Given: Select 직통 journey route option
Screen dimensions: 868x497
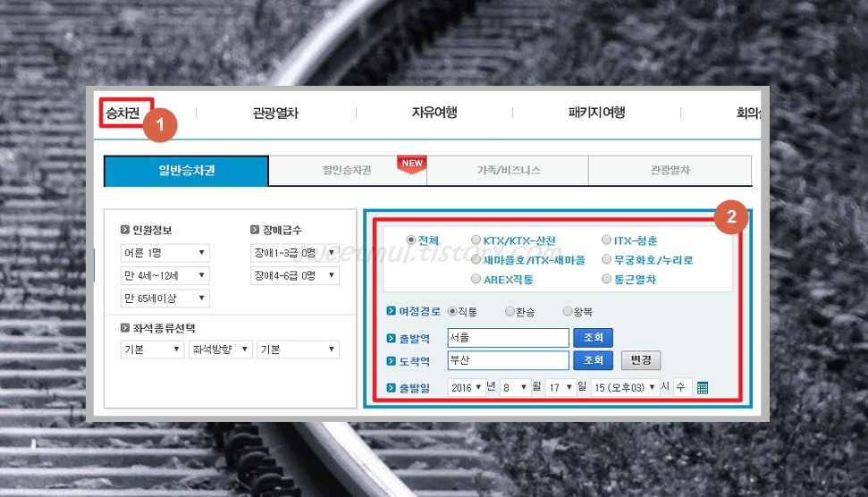Looking at the screenshot, I should tap(452, 311).
